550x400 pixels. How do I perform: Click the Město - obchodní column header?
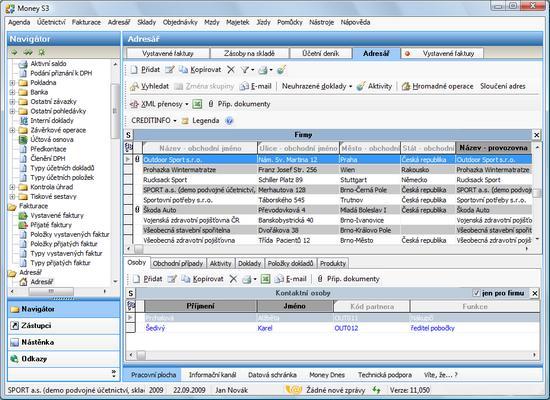click(370, 148)
